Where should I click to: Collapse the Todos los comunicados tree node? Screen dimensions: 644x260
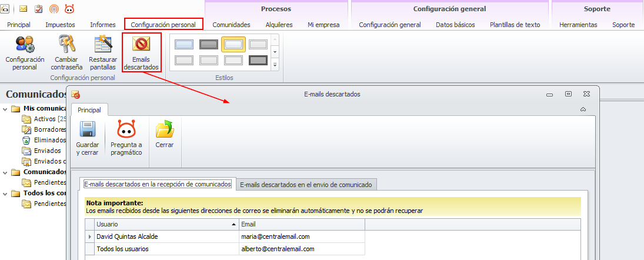pyautogui.click(x=5, y=193)
